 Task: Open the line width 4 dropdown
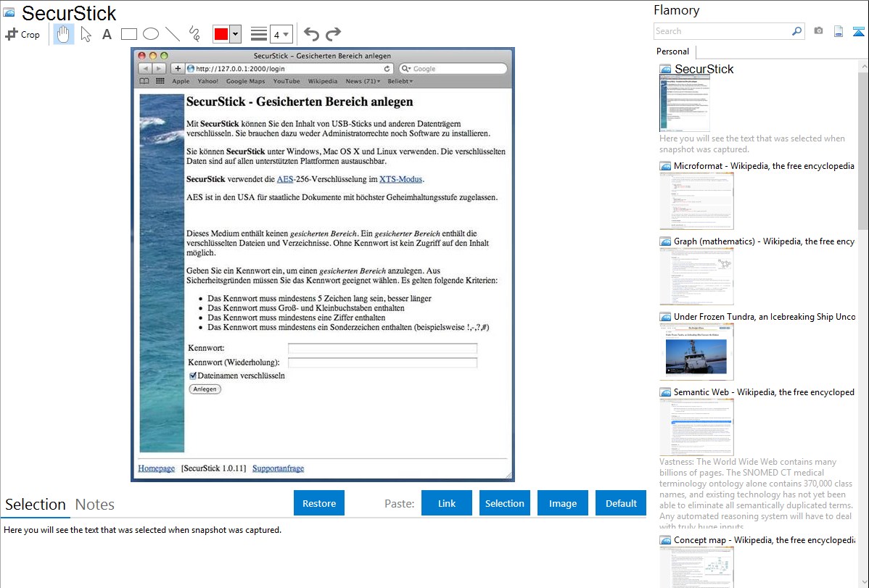tap(281, 35)
